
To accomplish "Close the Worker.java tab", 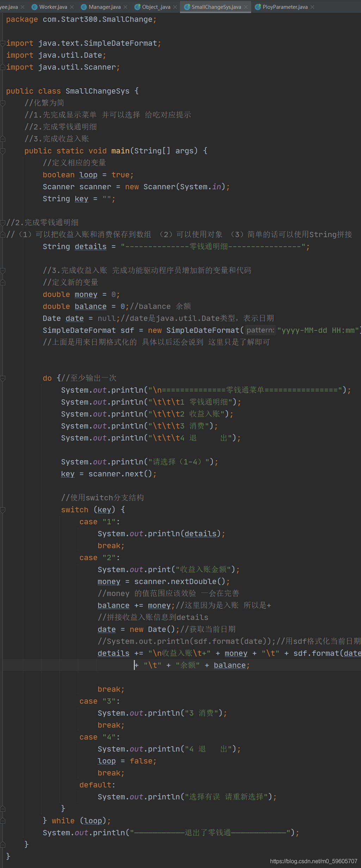I will 72,7.
